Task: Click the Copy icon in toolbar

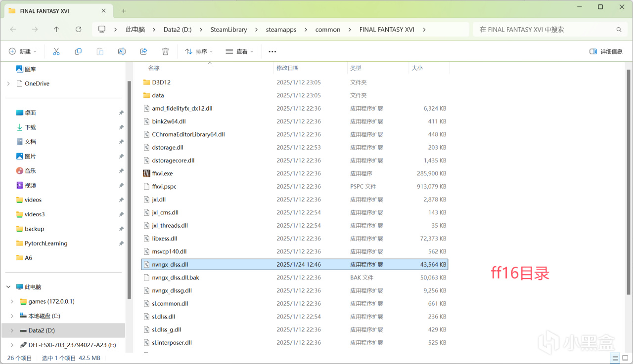Action: [x=78, y=51]
